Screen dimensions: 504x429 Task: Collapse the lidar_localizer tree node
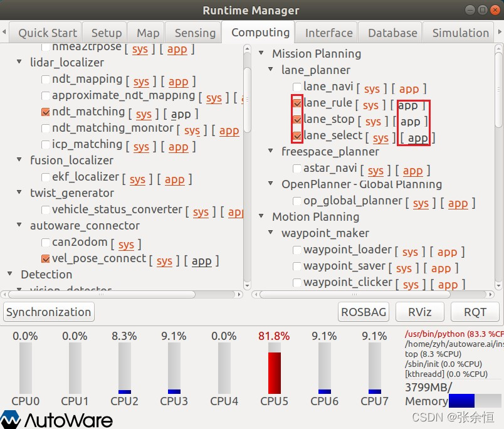click(19, 61)
